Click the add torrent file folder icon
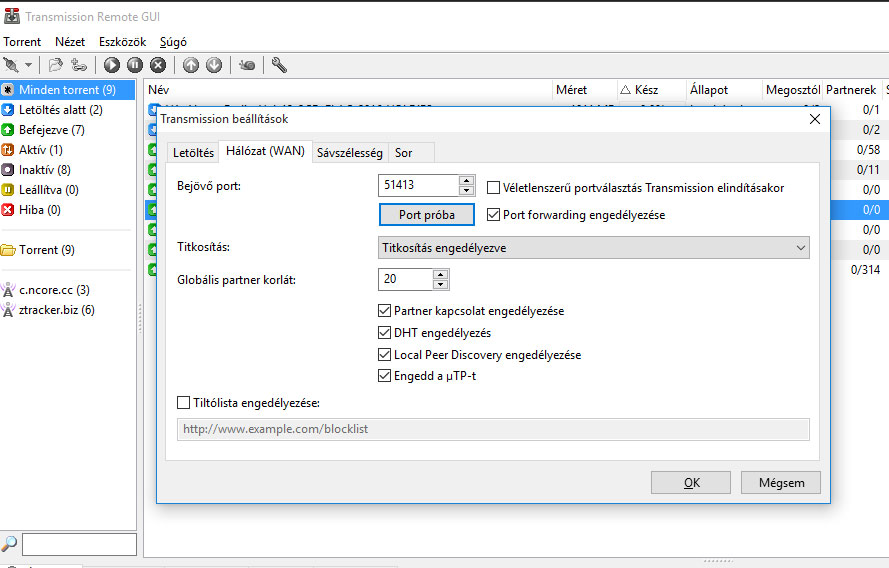This screenshot has height=568, width=889. 55,65
